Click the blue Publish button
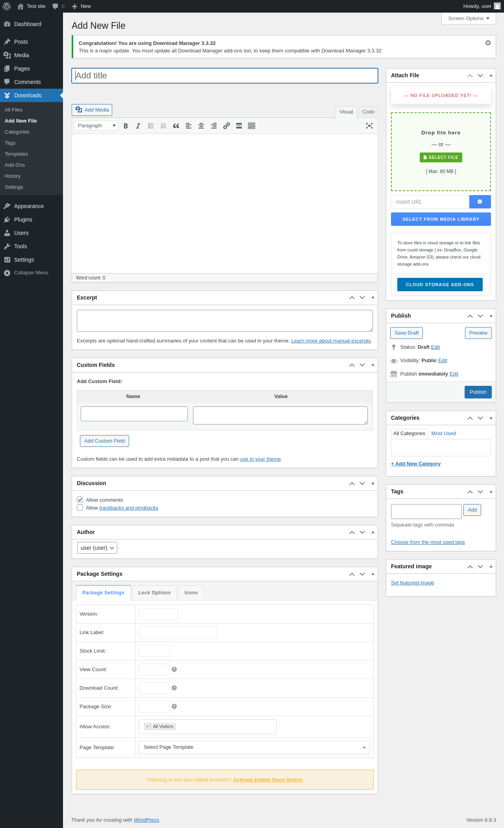This screenshot has width=504, height=828. coord(478,392)
